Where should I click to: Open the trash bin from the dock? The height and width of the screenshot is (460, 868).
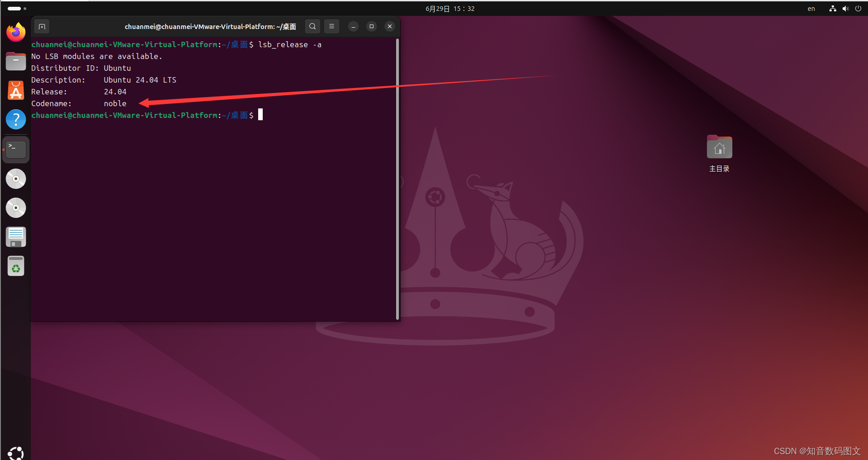click(15, 266)
